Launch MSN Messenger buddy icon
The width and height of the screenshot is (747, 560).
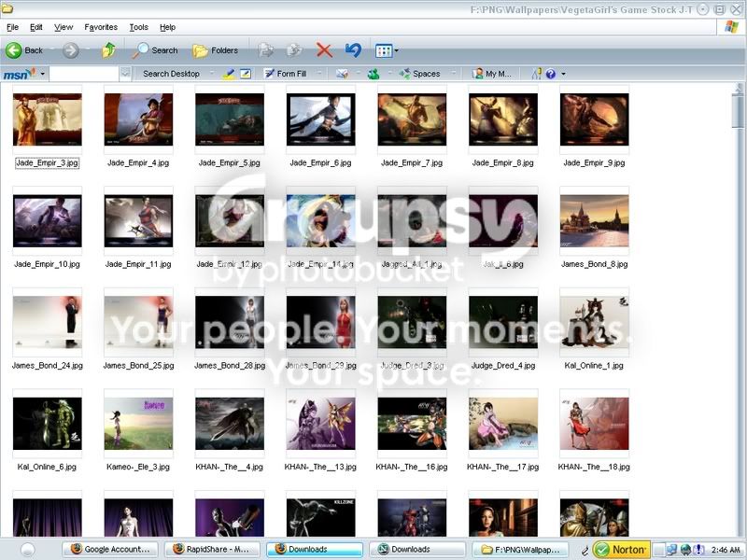point(373,74)
